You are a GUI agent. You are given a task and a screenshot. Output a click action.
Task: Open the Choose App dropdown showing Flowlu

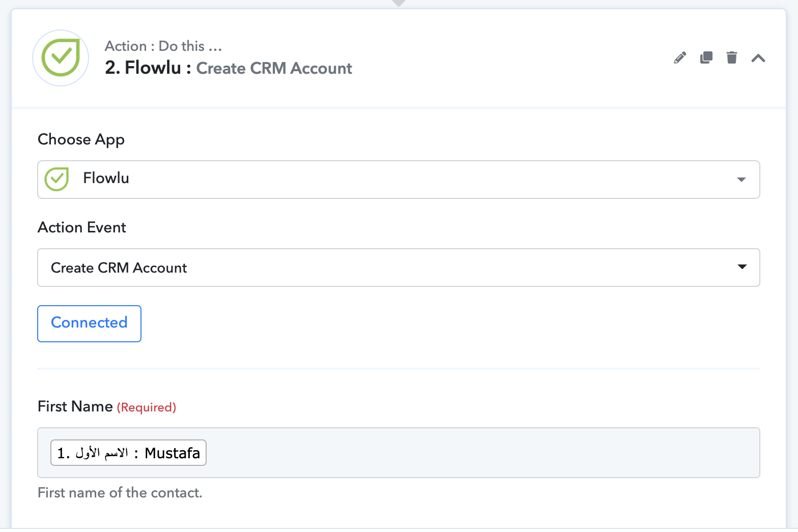pyautogui.click(x=398, y=180)
